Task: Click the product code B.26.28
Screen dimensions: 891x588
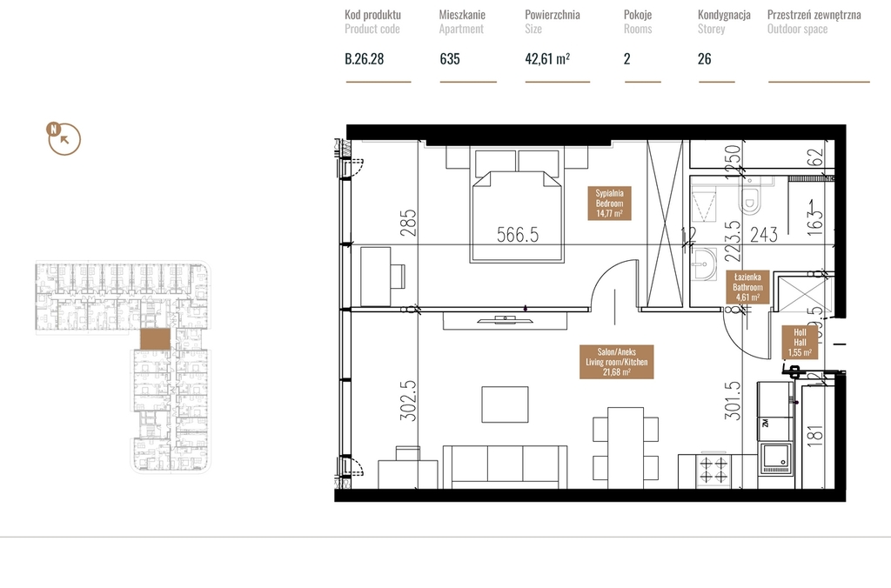Action: (365, 59)
